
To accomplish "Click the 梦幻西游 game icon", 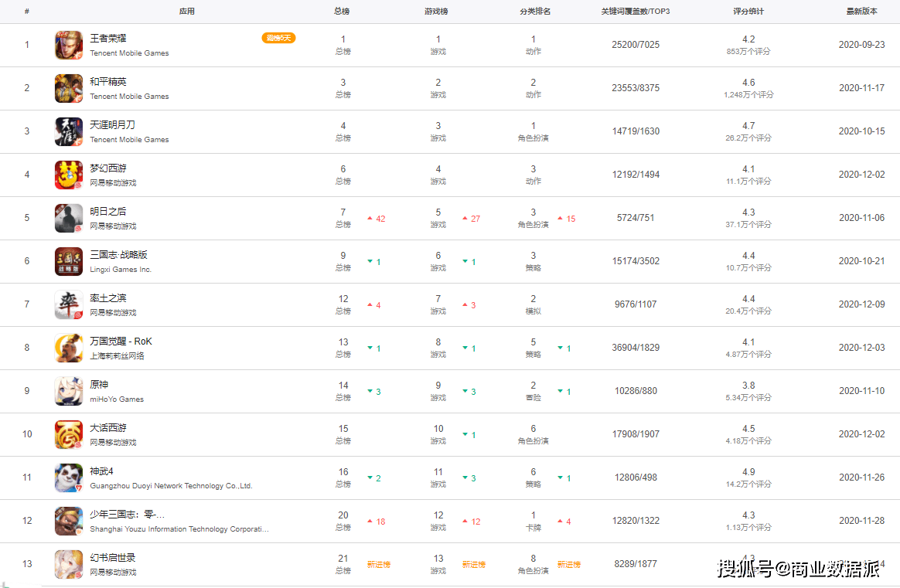I will tap(68, 175).
